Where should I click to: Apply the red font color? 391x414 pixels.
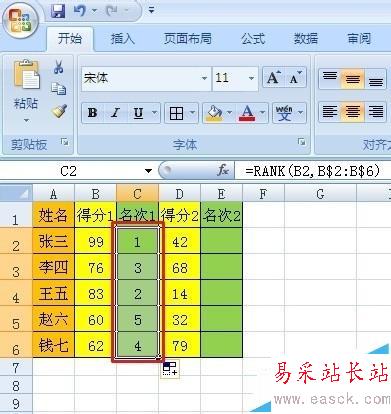point(247,113)
